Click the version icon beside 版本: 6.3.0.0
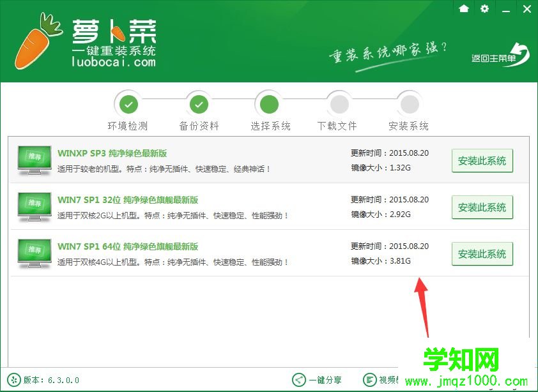This screenshot has width=538, height=392. coord(13,380)
